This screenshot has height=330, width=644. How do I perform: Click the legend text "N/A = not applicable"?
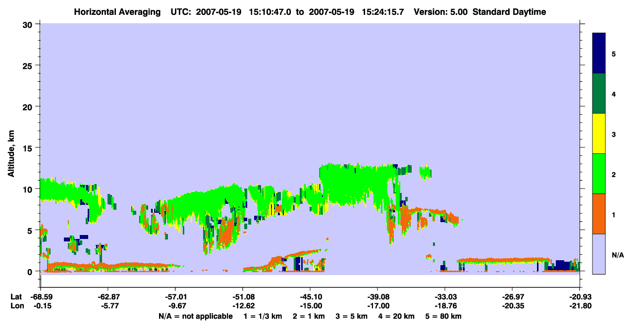[195, 316]
